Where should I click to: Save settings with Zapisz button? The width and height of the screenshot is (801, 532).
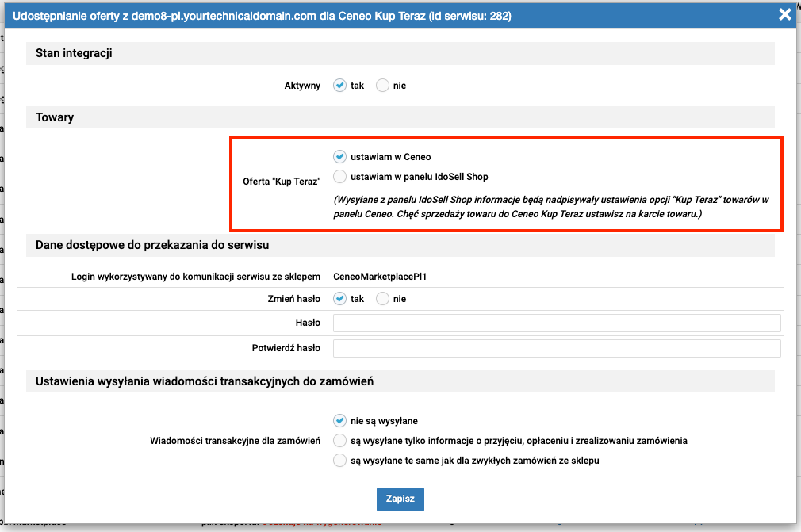click(x=400, y=499)
